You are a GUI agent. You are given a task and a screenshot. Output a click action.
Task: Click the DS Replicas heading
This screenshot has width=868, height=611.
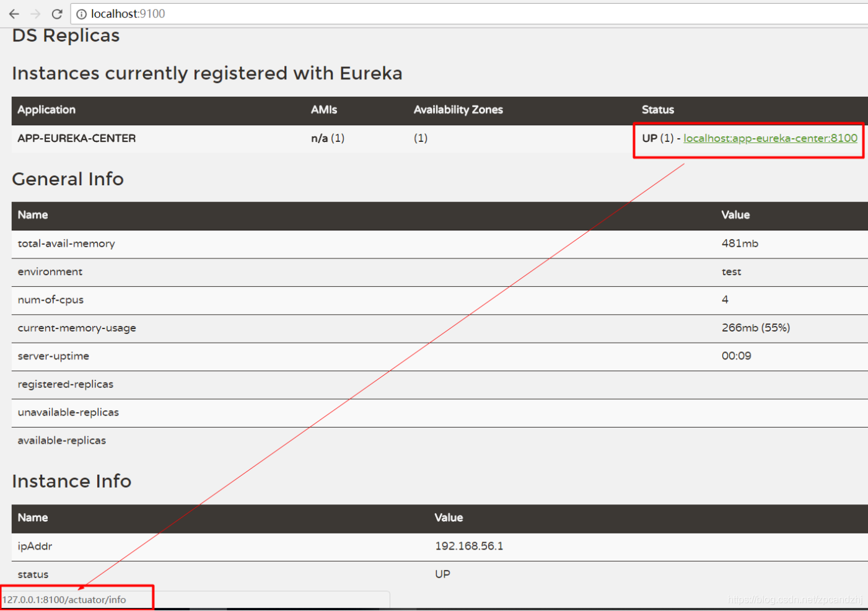[x=66, y=36]
